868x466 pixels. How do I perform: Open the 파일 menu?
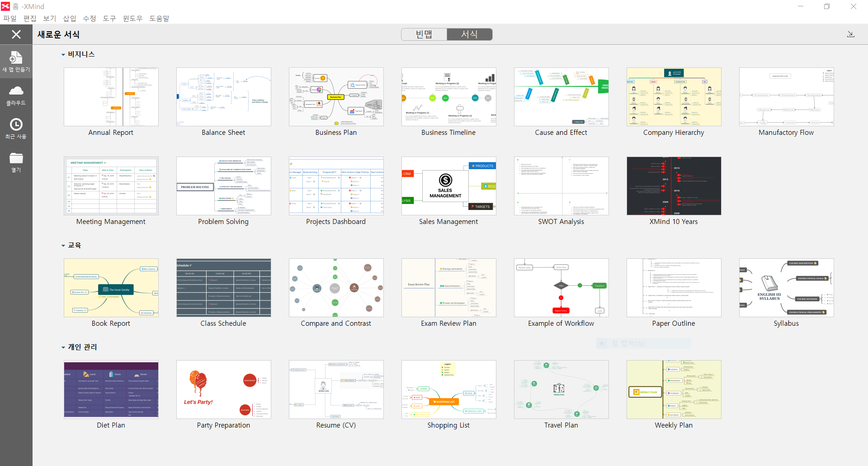tap(10, 19)
